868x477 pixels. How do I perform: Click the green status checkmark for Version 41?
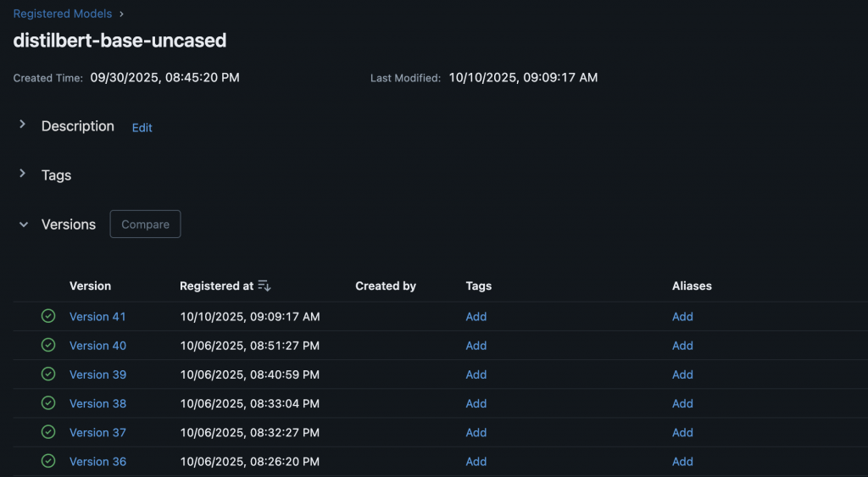pos(48,316)
